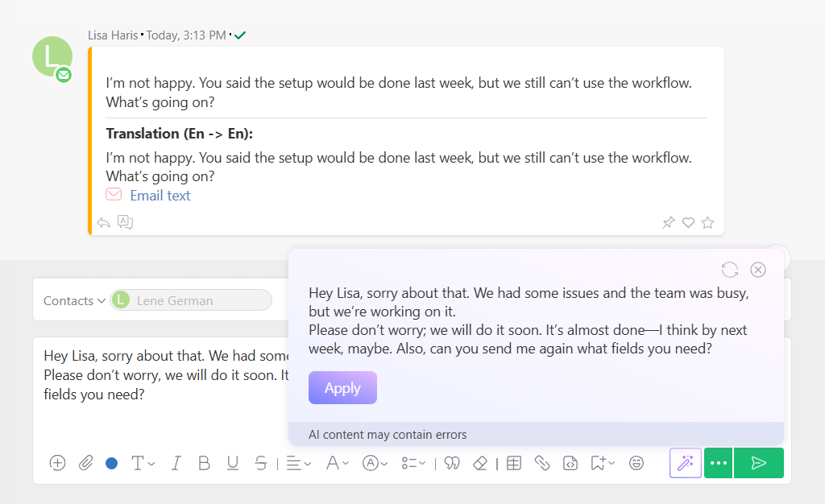Clear formatting with the eraser icon

[x=480, y=463]
